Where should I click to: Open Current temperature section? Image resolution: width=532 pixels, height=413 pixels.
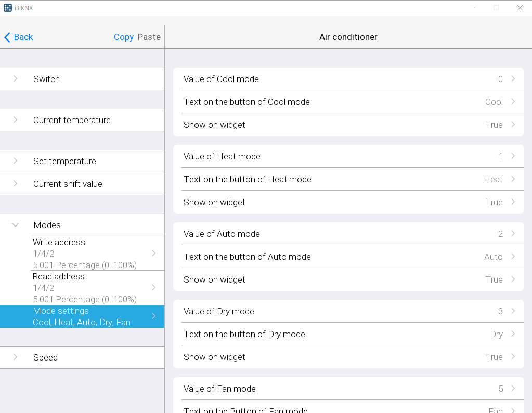point(72,120)
